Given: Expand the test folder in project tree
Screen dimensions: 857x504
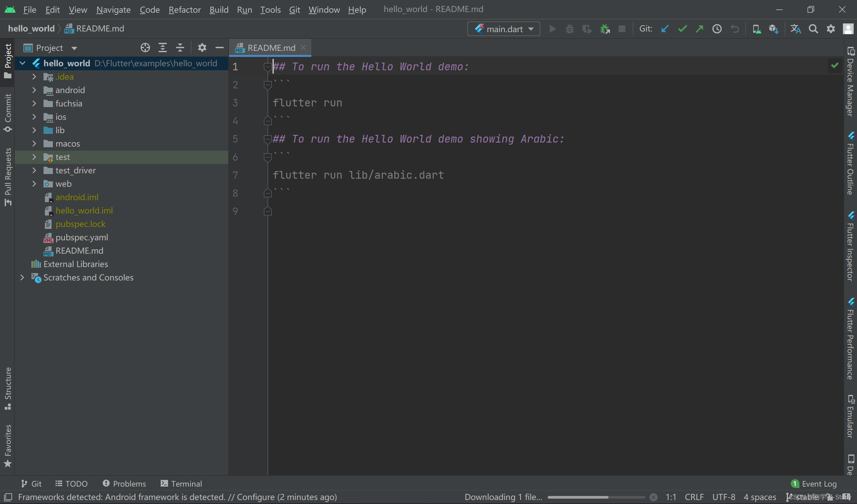Looking at the screenshot, I should (33, 157).
